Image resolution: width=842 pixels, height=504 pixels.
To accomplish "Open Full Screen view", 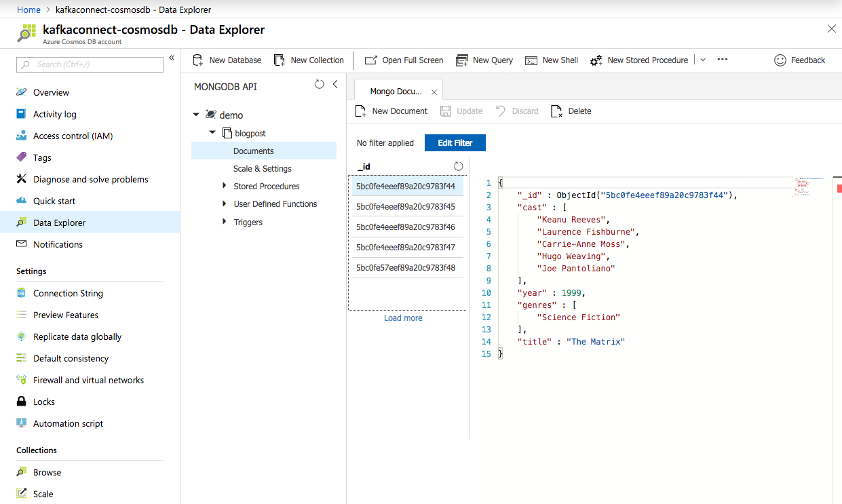I will [x=404, y=60].
